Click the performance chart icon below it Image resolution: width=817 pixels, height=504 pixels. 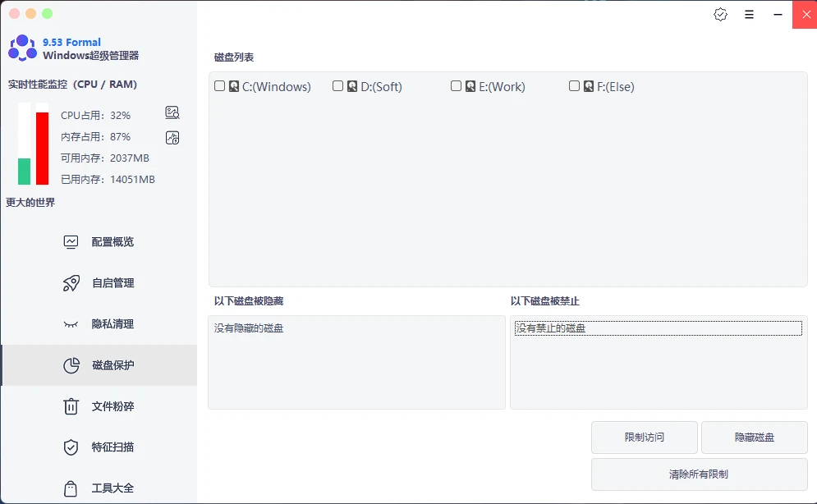(x=172, y=137)
